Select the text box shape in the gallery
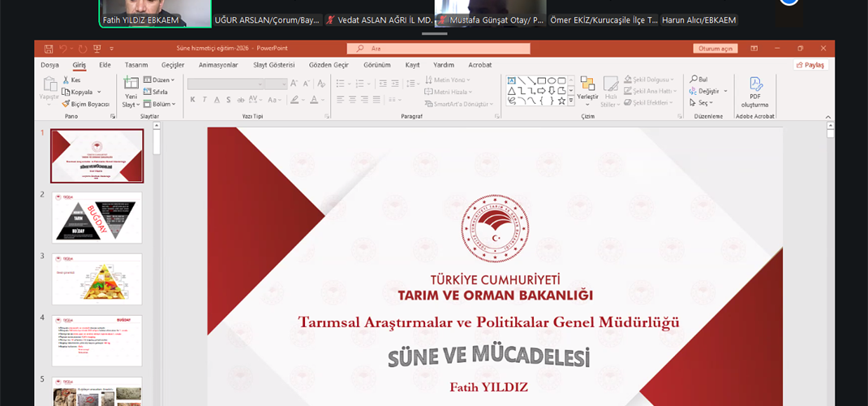 tap(512, 80)
